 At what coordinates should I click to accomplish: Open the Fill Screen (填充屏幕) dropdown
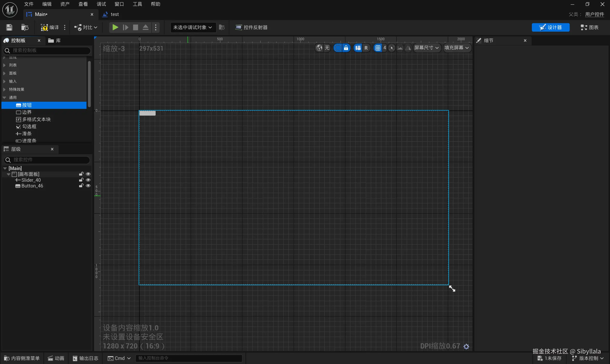click(x=457, y=48)
